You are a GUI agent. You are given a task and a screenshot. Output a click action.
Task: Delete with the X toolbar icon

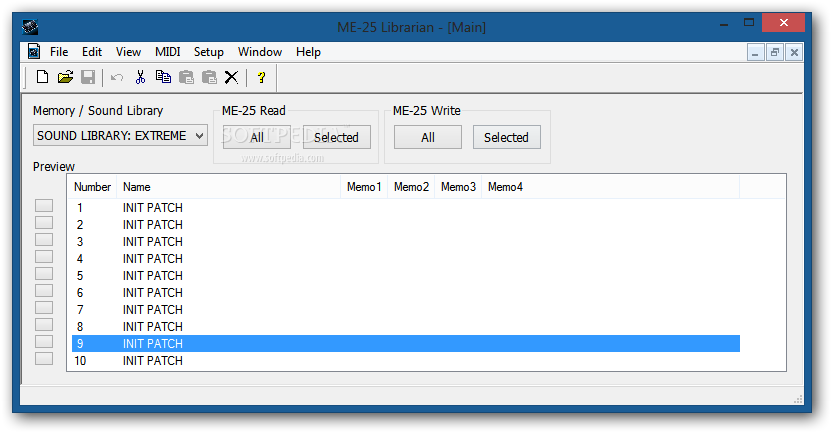pos(231,77)
